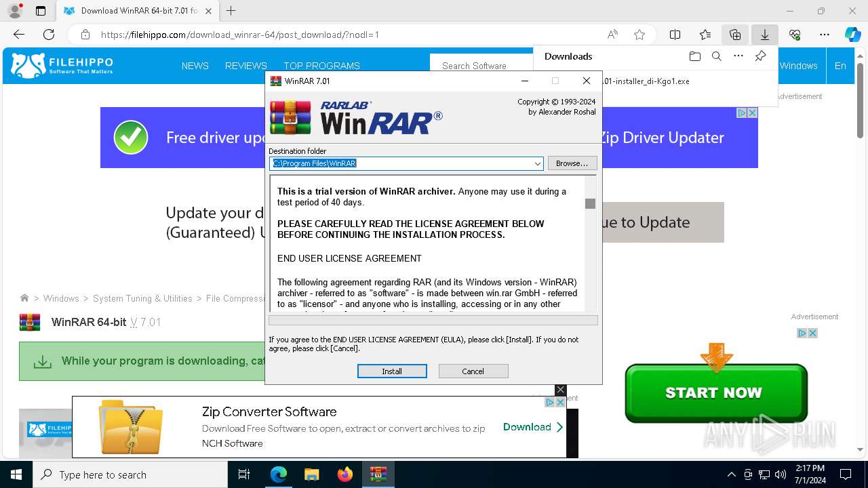Open volume control in system tray
868x488 pixels.
780,474
